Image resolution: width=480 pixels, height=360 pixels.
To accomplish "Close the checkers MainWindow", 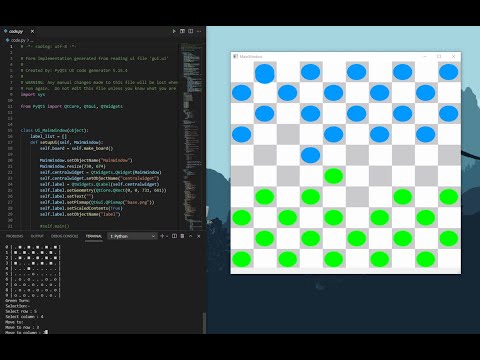I will click(x=453, y=57).
